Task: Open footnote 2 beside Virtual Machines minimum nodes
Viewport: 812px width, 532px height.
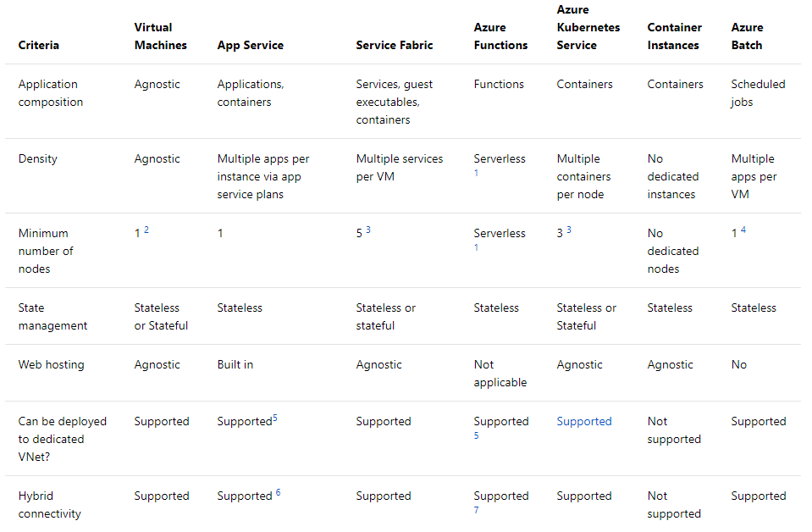Action: (146, 230)
